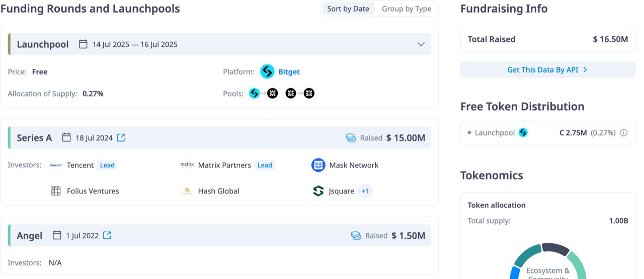Click the Jsquare investor logo
This screenshot has height=279, width=644.
318,191
